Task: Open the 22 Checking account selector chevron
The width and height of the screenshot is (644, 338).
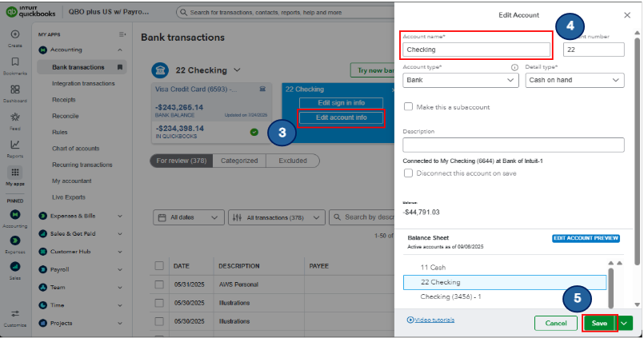Action: click(x=237, y=70)
